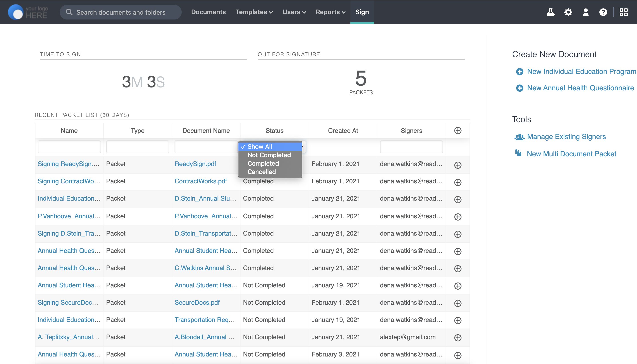Viewport: 637px width, 364px height.
Task: Open the Users dropdown menu
Action: [294, 12]
